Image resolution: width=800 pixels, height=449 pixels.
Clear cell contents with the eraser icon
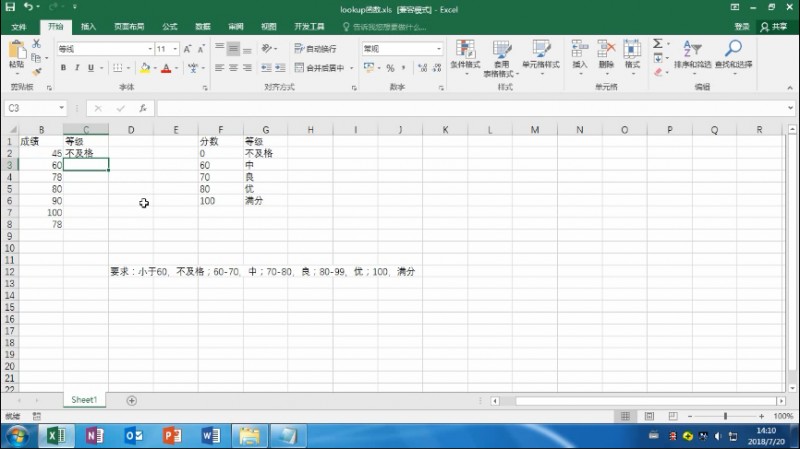[x=658, y=72]
